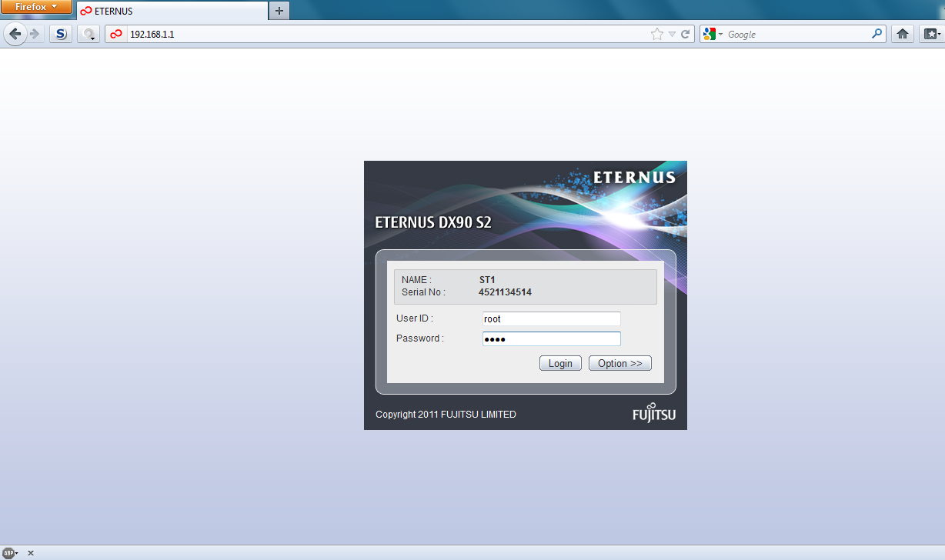Open the Google search engine selector
This screenshot has width=945, height=560.
point(713,34)
